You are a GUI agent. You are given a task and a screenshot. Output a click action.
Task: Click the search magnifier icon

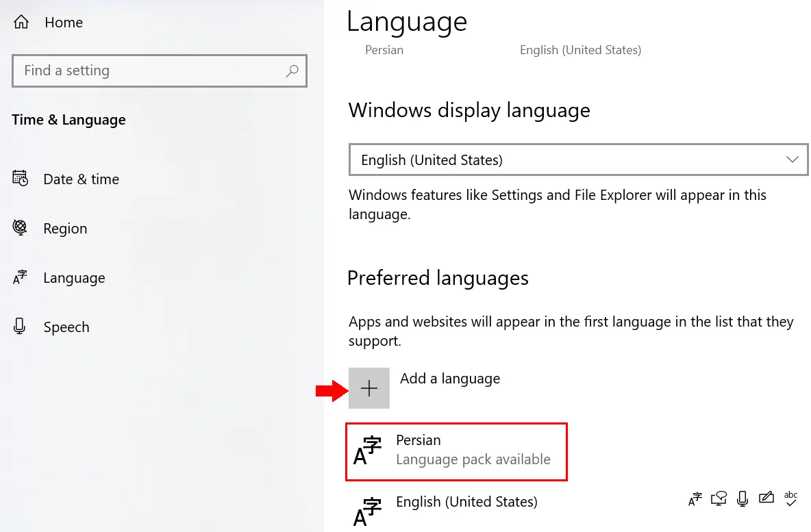coord(292,71)
